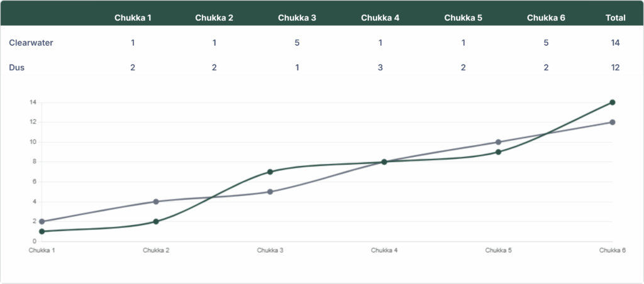Click the Chukka 6 x-axis label
Viewport: 644px width, 284px height.
click(x=611, y=250)
